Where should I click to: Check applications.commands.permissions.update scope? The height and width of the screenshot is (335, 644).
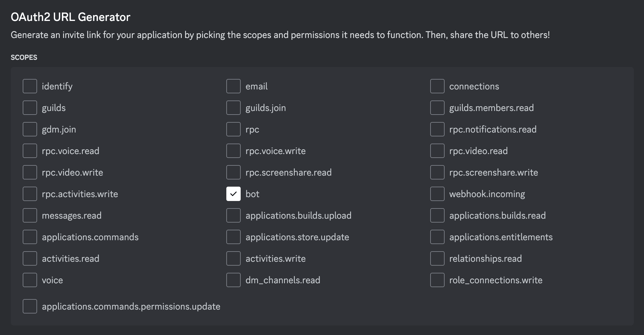click(30, 306)
